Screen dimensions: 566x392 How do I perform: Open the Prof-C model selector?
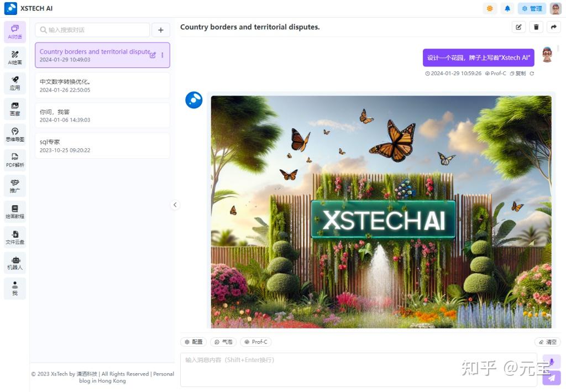coord(256,342)
